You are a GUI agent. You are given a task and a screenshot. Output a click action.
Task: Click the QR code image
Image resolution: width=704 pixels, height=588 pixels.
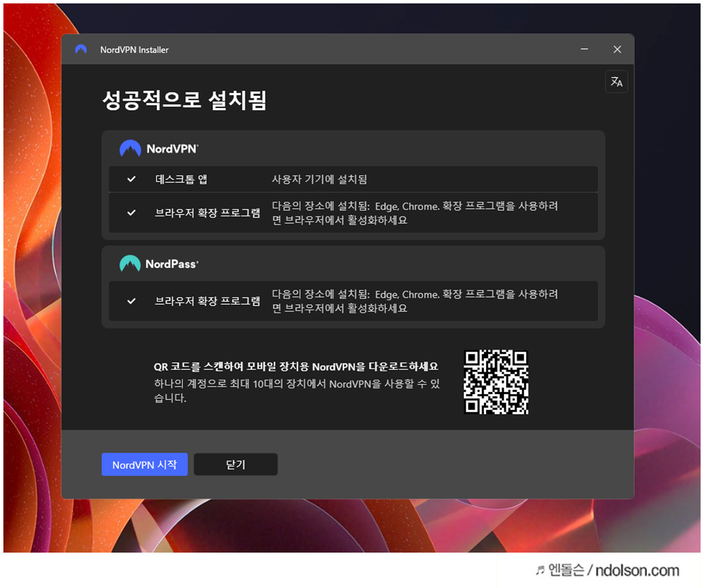click(496, 382)
